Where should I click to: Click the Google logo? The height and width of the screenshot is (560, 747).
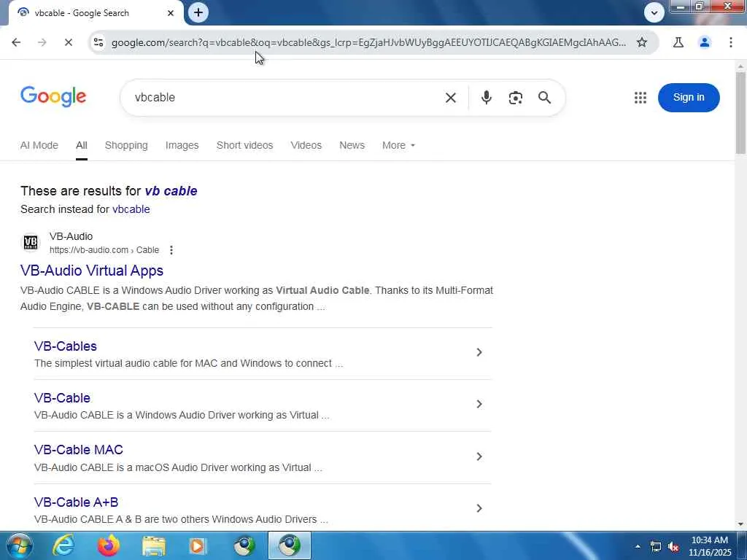pos(53,97)
